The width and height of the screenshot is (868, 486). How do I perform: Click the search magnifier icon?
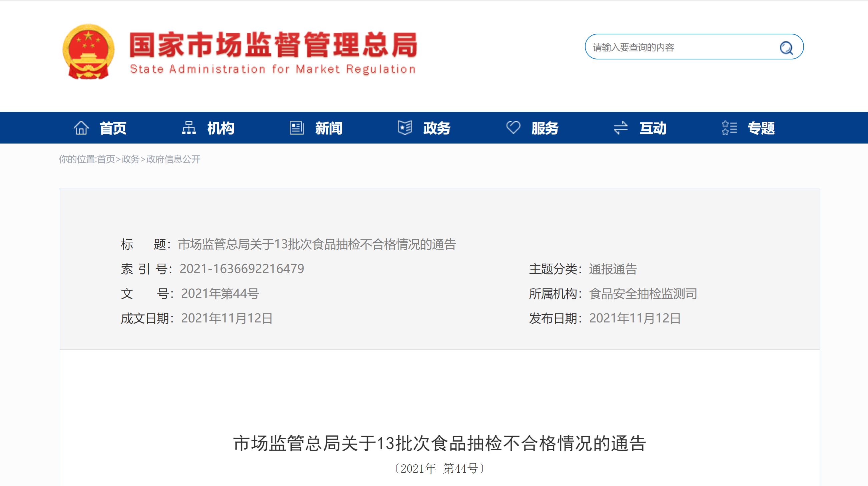(786, 47)
